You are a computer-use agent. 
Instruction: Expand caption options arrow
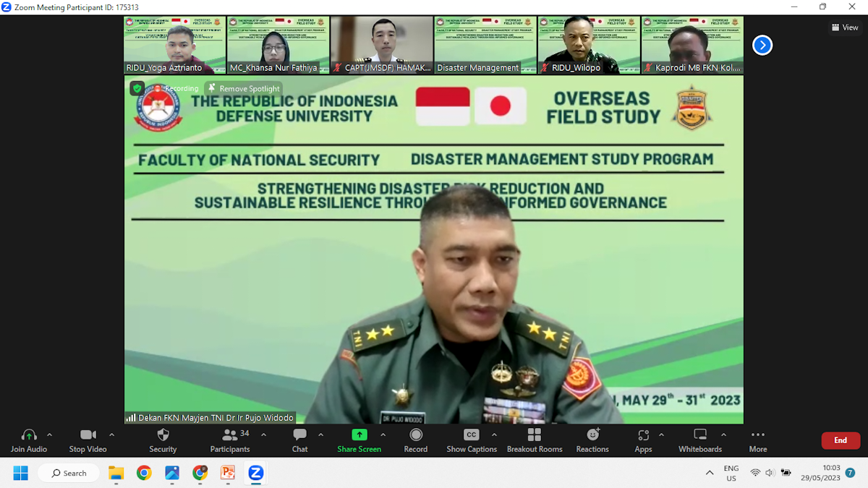point(494,435)
